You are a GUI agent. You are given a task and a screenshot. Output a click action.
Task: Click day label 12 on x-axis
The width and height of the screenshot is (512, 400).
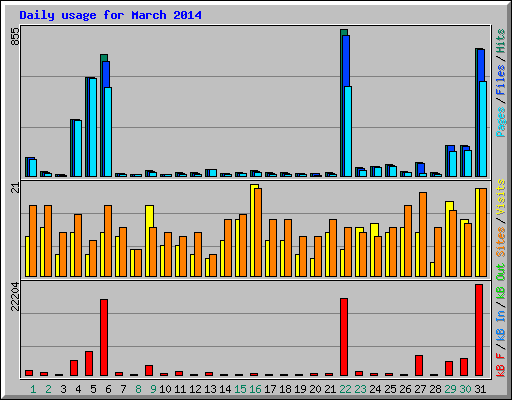pyautogui.click(x=195, y=389)
